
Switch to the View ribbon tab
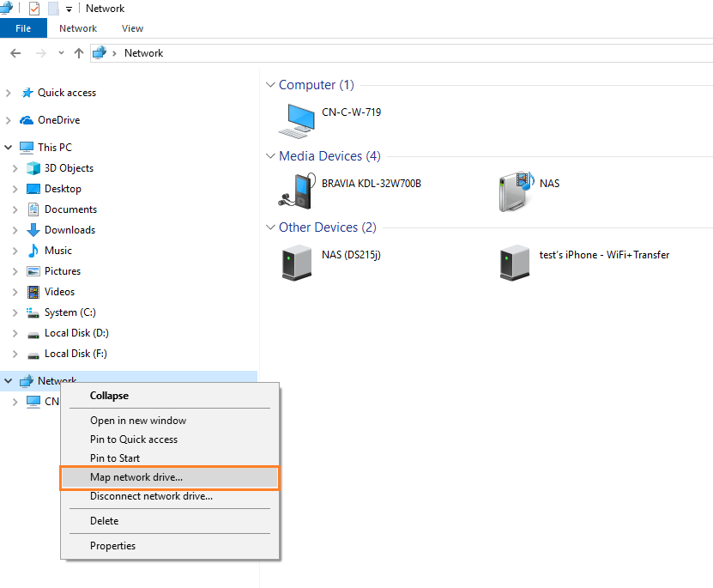coord(132,28)
